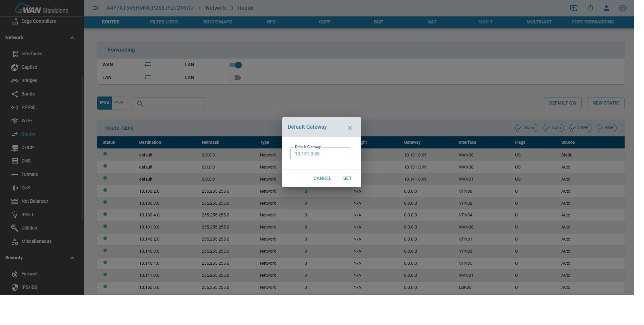Disable WAN to LAN forwarding toggle
The image size is (644, 325).
235,65
